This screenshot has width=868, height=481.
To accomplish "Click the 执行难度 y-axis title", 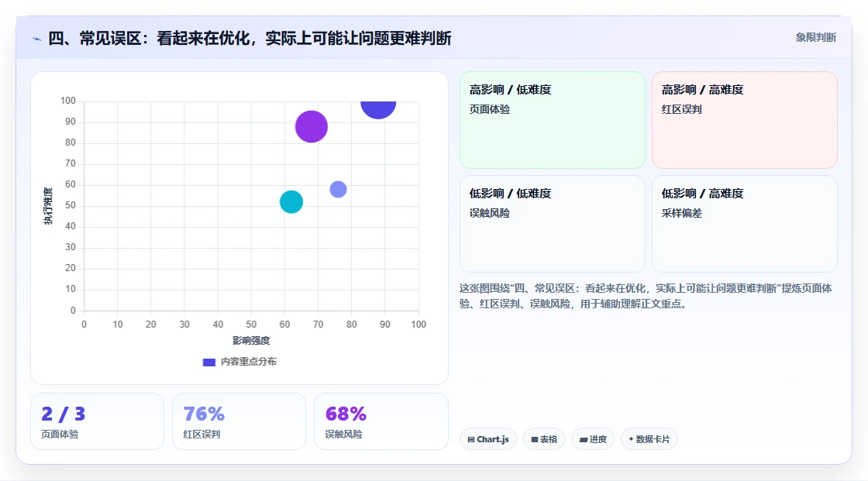I will 48,206.
